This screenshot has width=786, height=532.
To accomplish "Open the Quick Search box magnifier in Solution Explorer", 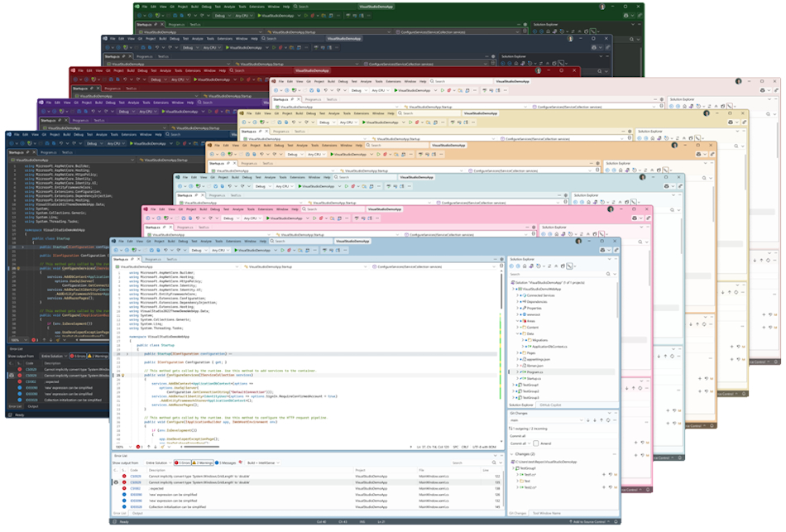I will [x=606, y=274].
